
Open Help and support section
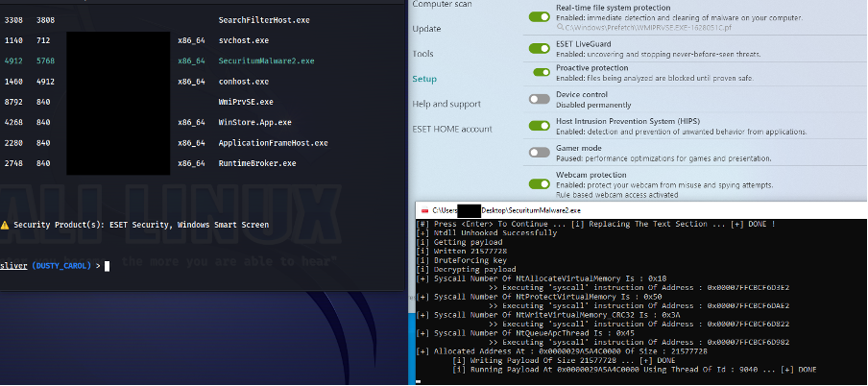446,104
